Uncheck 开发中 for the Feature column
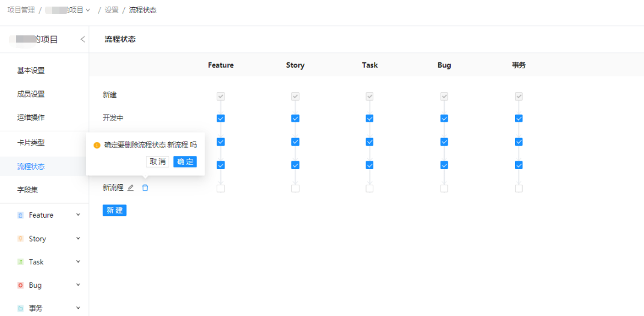 (220, 118)
